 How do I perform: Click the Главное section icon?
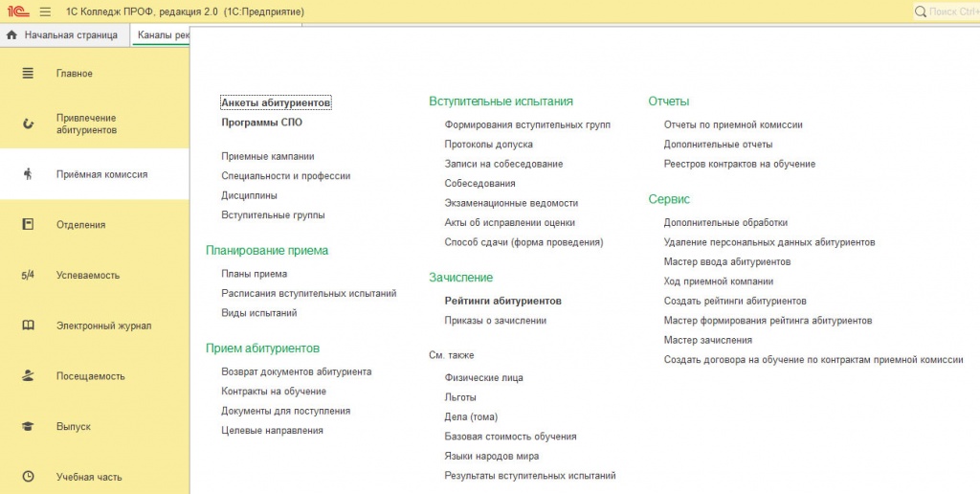(x=28, y=73)
